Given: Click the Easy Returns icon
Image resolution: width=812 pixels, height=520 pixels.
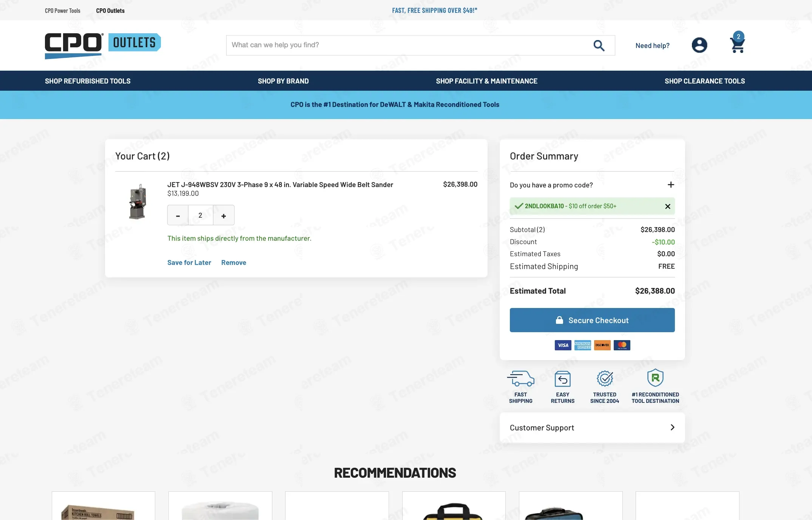Looking at the screenshot, I should pyautogui.click(x=563, y=379).
